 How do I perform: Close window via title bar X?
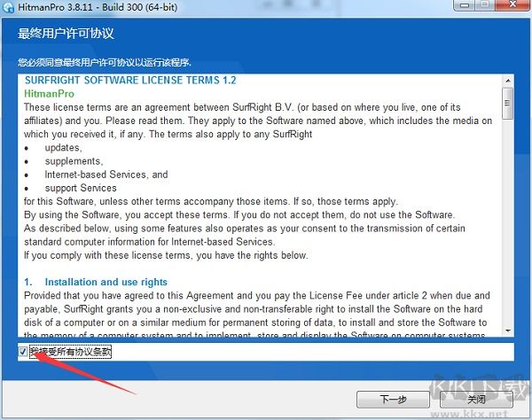pos(513,5)
